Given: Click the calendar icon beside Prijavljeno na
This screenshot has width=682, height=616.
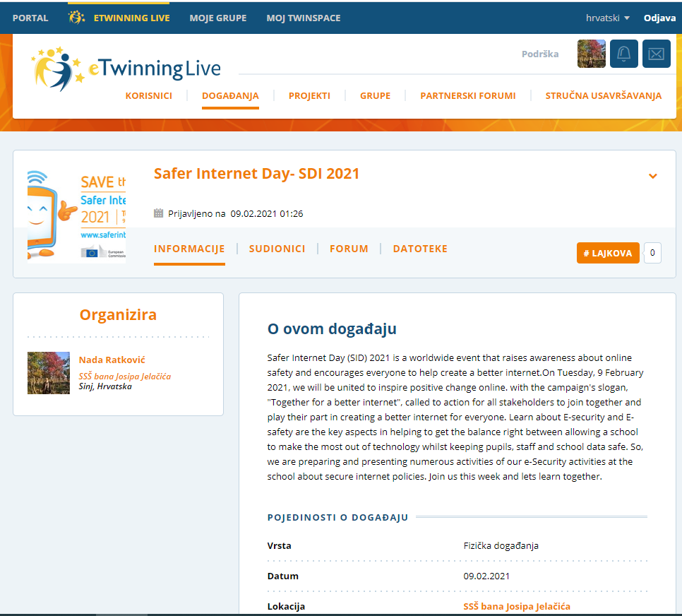Looking at the screenshot, I should point(158,213).
